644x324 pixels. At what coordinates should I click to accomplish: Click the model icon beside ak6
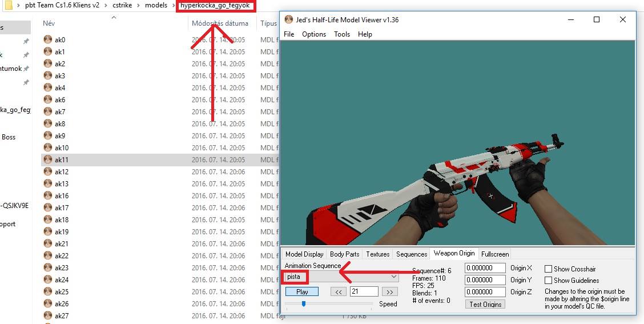click(x=47, y=99)
